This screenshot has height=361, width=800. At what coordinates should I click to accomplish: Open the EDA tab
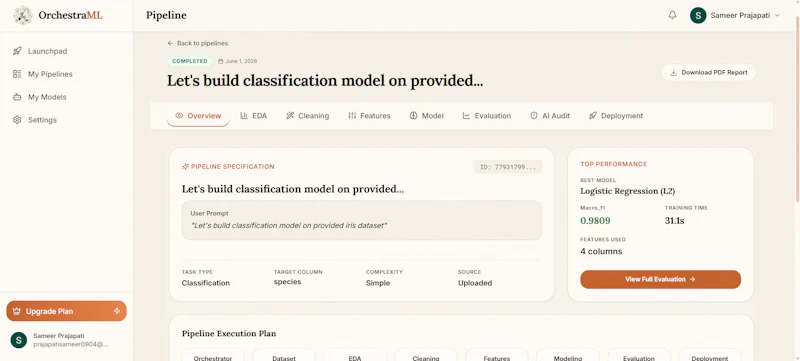(254, 116)
